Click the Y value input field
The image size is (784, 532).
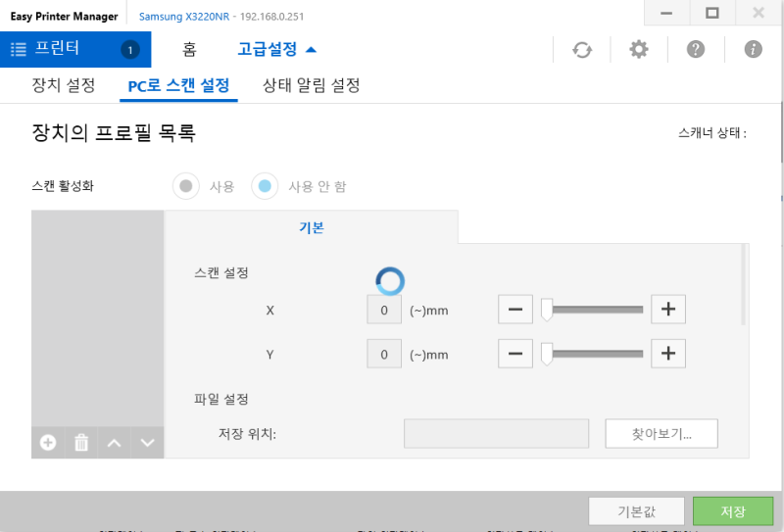(384, 354)
